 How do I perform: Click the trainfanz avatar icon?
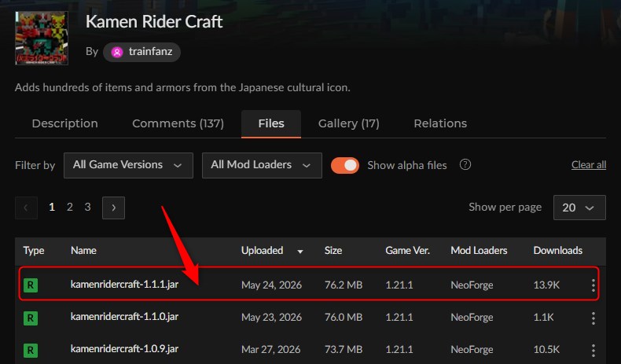[117, 52]
